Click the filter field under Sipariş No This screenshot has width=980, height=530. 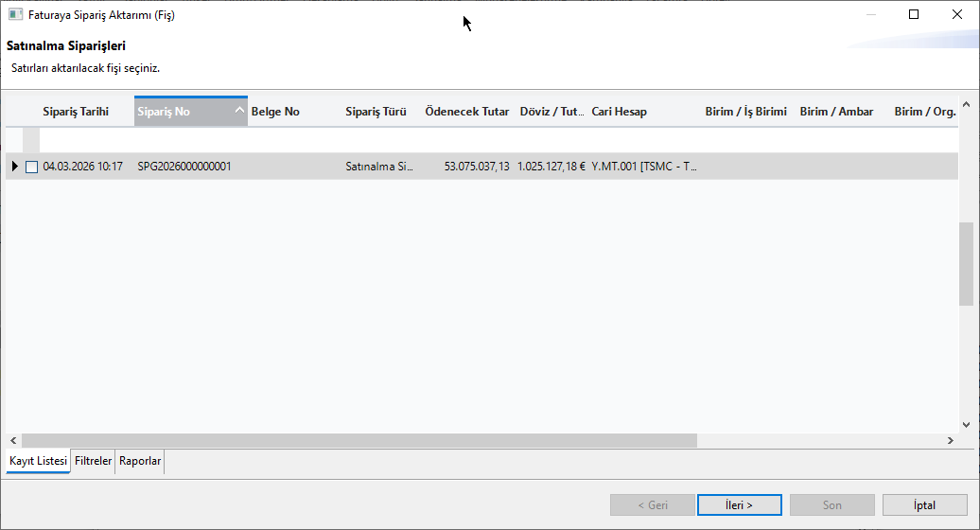[x=189, y=140]
